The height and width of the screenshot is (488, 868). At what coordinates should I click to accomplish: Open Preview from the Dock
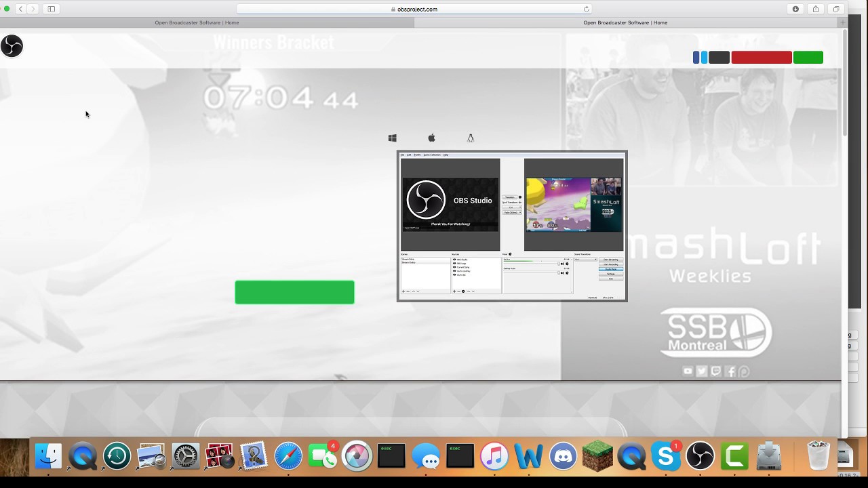(151, 456)
